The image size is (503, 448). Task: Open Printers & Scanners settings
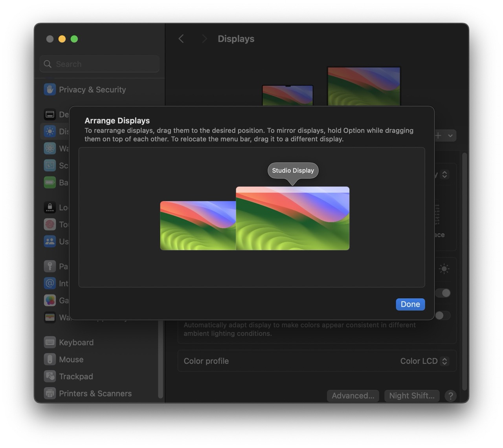coord(95,393)
